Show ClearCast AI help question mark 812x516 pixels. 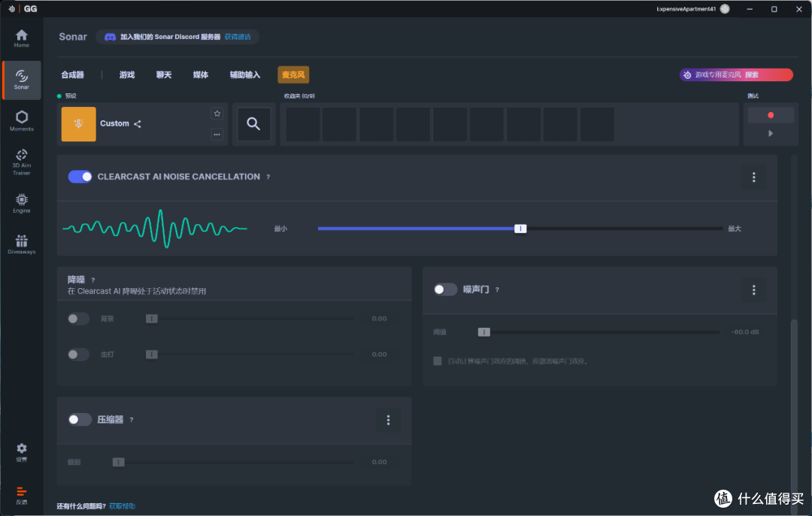coord(268,178)
